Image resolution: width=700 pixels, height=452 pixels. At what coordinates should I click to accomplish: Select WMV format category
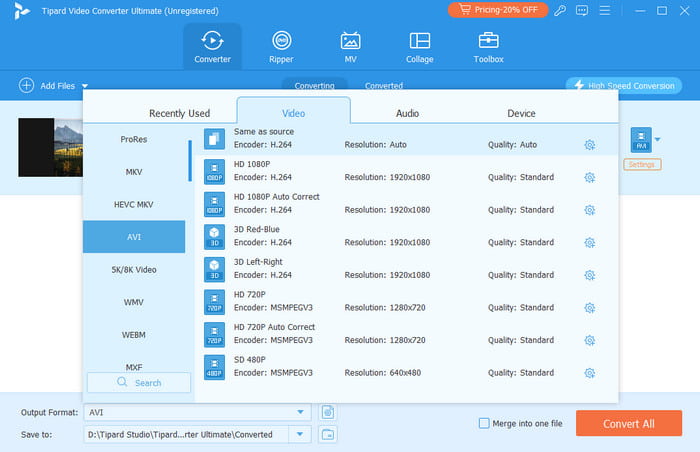(134, 302)
